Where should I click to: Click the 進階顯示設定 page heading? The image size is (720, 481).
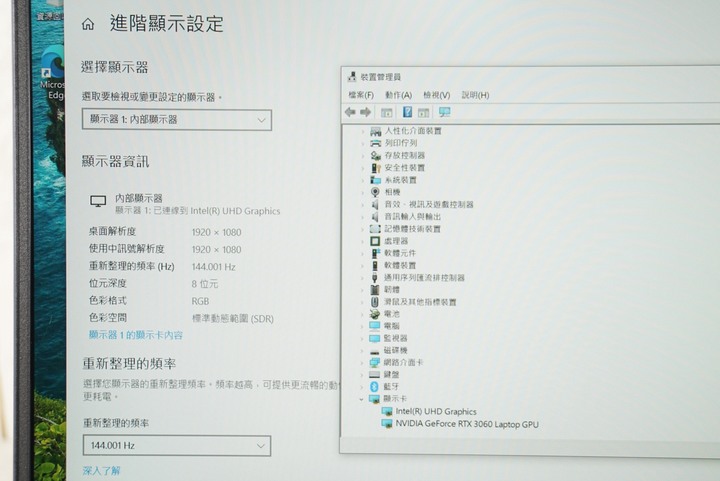(x=166, y=24)
